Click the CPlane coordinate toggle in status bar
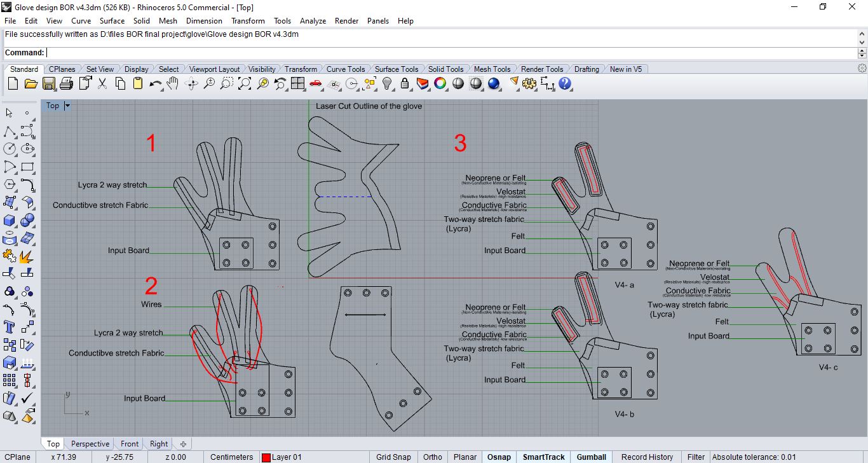This screenshot has width=868, height=463. point(18,457)
